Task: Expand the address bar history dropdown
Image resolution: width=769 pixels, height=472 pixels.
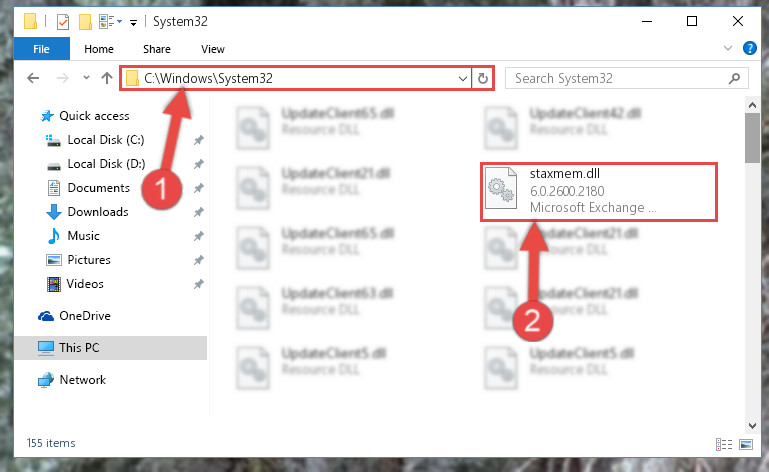Action: pyautogui.click(x=462, y=79)
